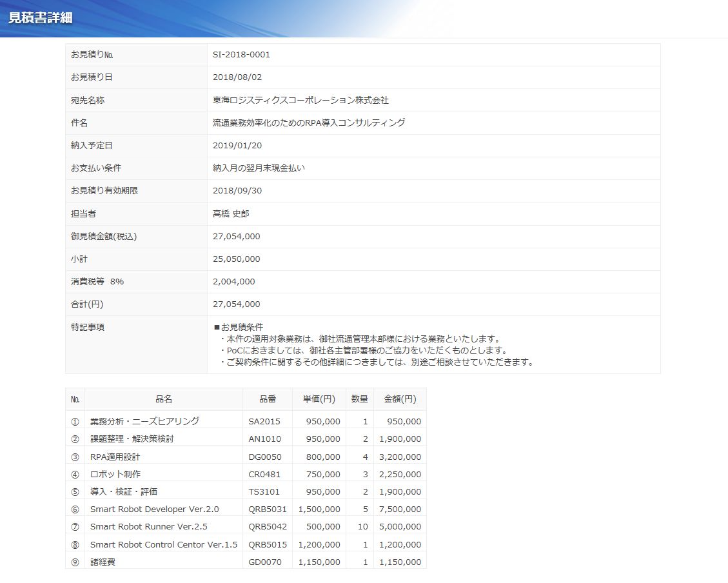
Task: Click the 品名 column header
Action: click(164, 399)
